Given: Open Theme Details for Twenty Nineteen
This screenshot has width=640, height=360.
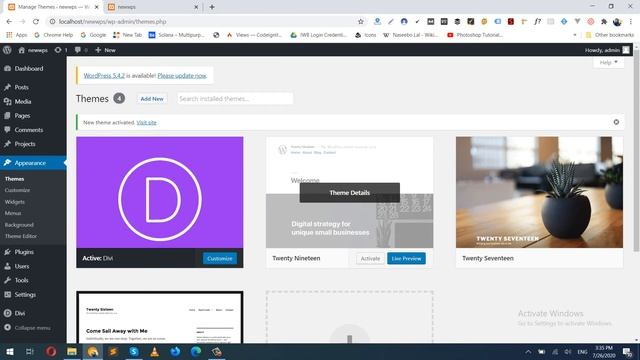Looking at the screenshot, I should coord(349,193).
